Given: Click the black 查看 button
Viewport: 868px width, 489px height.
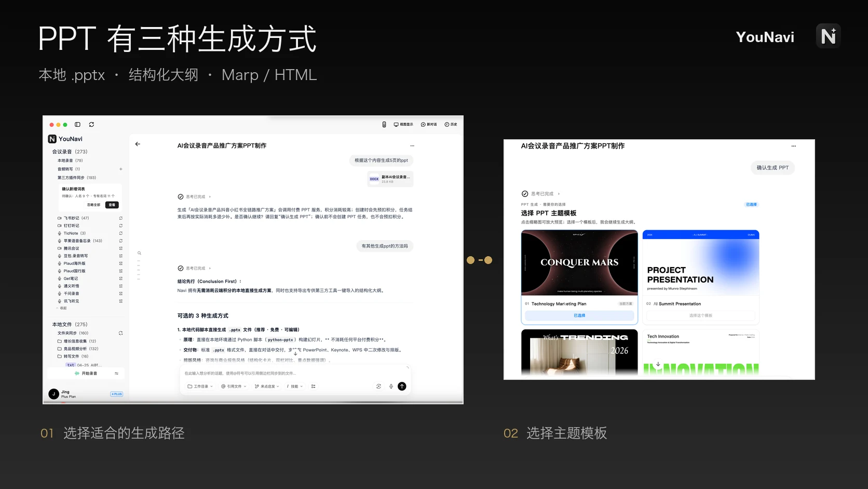Looking at the screenshot, I should (112, 205).
